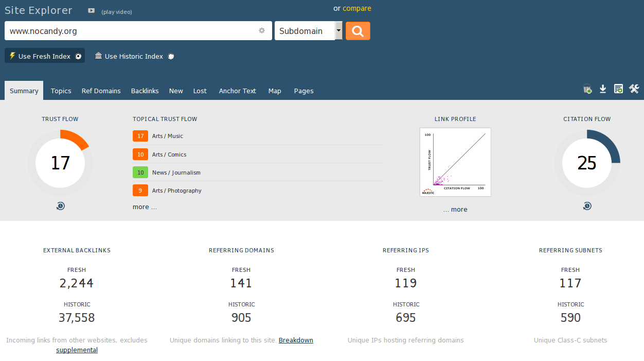Viewport: 644px width, 361px height.
Task: Expand more topics under Topical Trust Flow
Action: coord(145,207)
